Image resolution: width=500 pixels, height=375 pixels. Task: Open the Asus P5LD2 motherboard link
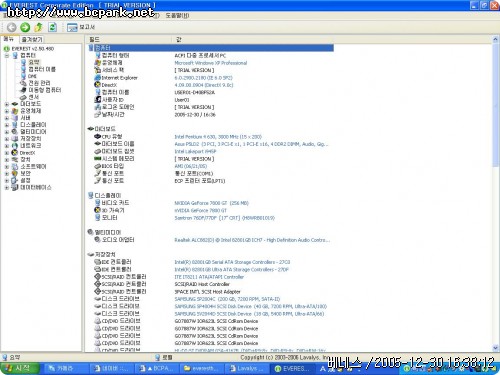(251, 144)
